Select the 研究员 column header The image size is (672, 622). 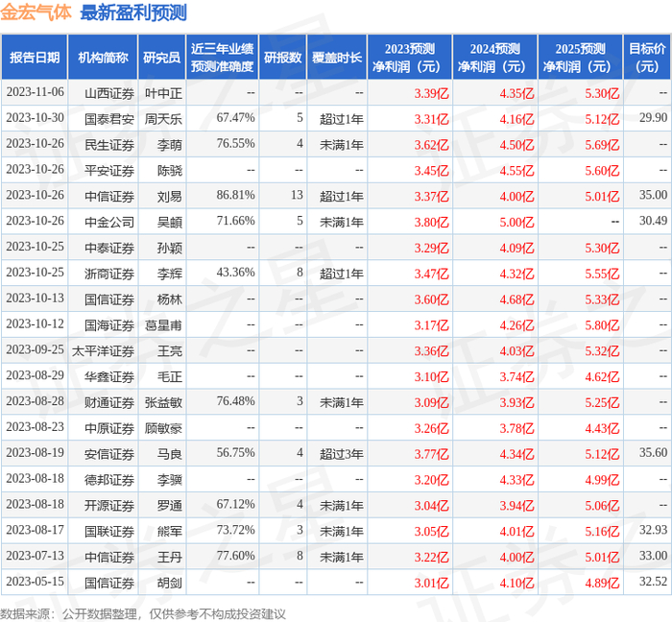click(161, 58)
